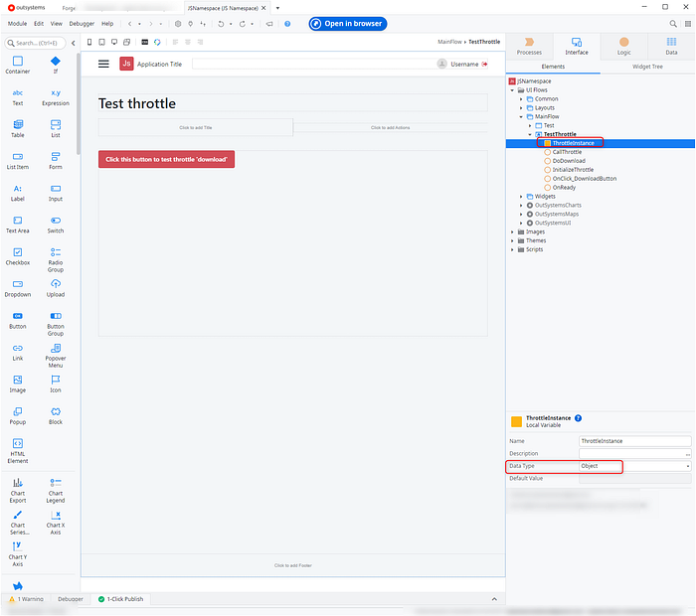
Task: Select the HTML Element widget
Action: tap(18, 447)
